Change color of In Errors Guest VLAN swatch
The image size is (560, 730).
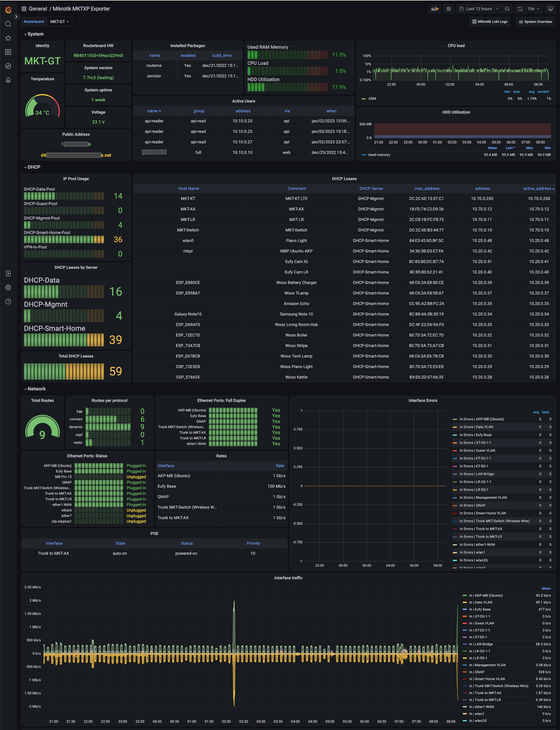coord(455,450)
